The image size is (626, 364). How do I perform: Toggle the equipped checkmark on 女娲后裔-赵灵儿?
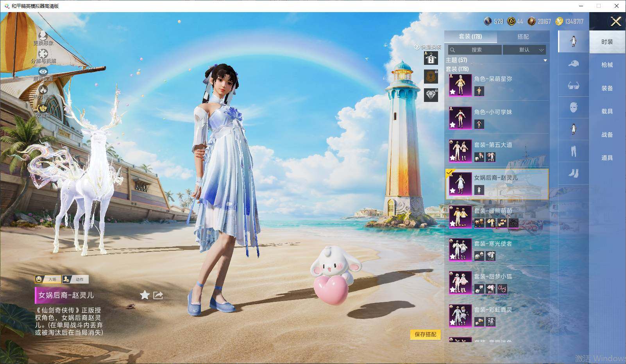tap(450, 172)
